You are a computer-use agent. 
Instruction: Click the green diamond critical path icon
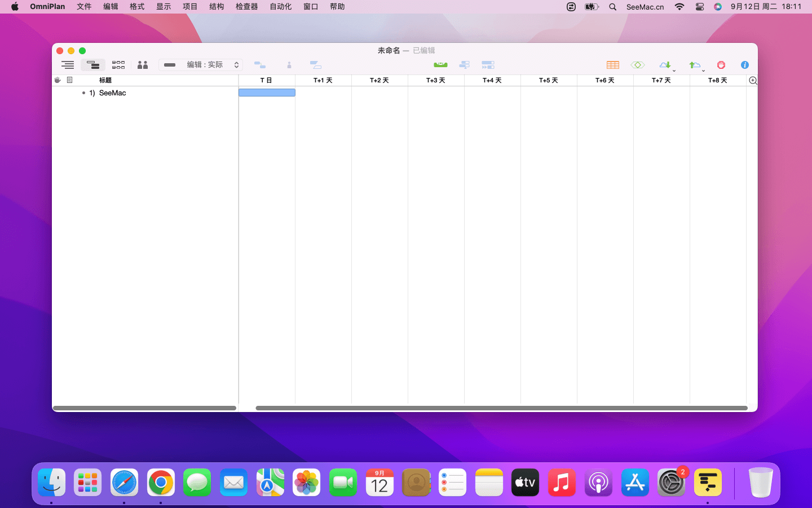[x=638, y=65]
